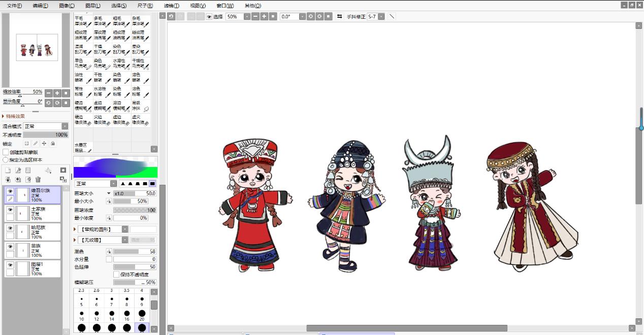Click the undo arrow in canvas toolbar
This screenshot has height=335, width=644.
tap(172, 16)
